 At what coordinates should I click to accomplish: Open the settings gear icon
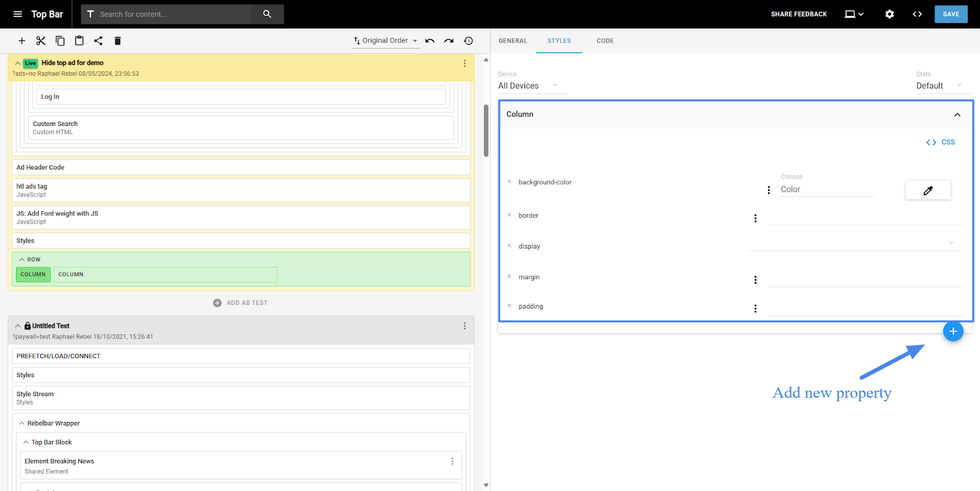889,14
